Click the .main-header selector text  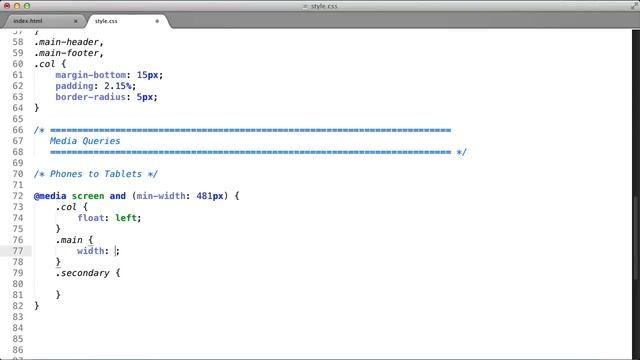click(67, 42)
